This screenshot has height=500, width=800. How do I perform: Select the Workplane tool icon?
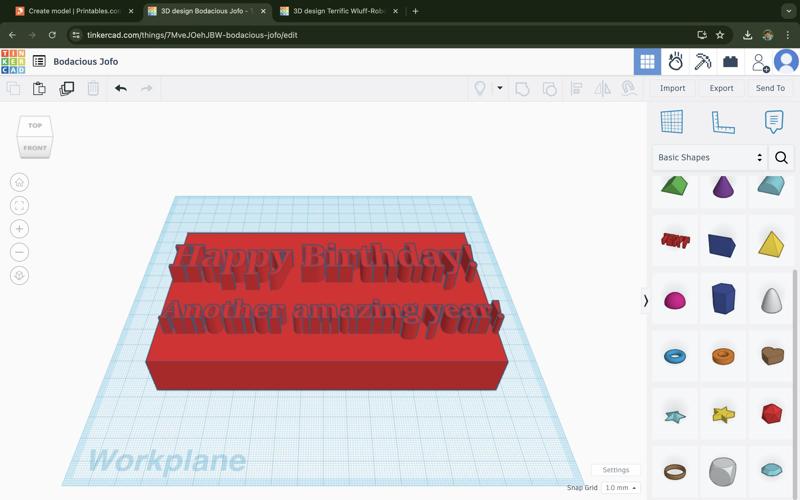point(671,121)
